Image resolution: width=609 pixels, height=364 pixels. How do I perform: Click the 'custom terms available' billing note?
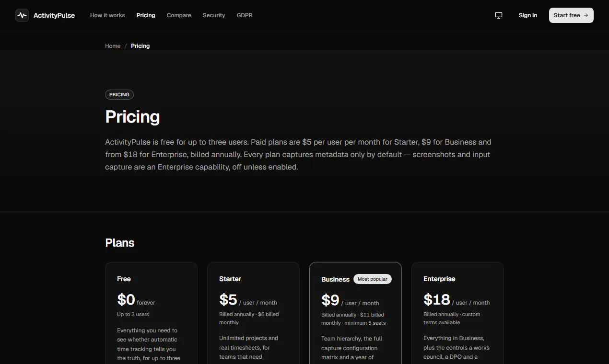point(452,318)
